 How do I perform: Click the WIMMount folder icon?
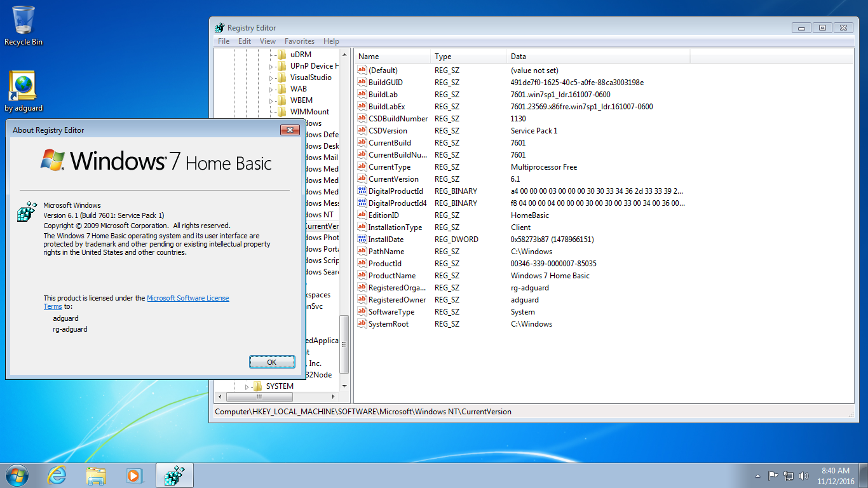click(x=282, y=112)
